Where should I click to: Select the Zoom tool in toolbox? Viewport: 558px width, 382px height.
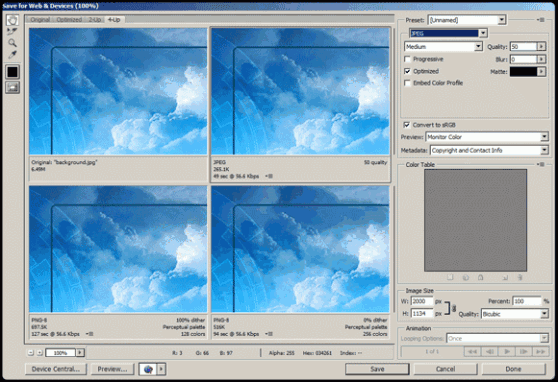tap(12, 43)
